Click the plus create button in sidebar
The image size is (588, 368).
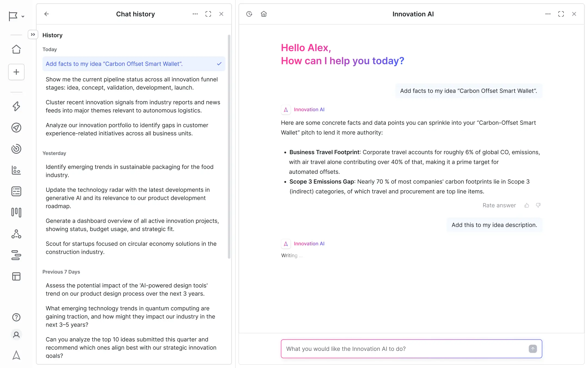(16, 72)
